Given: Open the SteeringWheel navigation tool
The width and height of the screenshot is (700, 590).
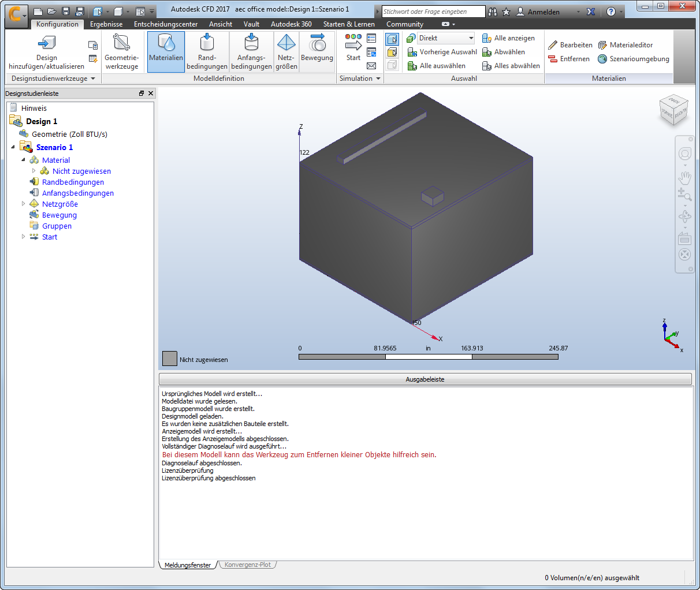Looking at the screenshot, I should (685, 154).
